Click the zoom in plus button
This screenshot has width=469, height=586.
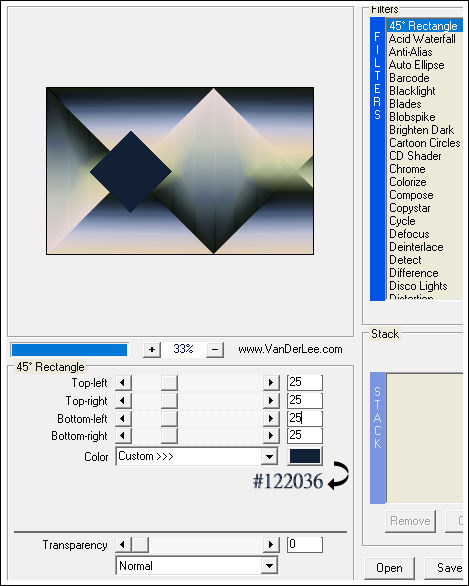(x=152, y=349)
